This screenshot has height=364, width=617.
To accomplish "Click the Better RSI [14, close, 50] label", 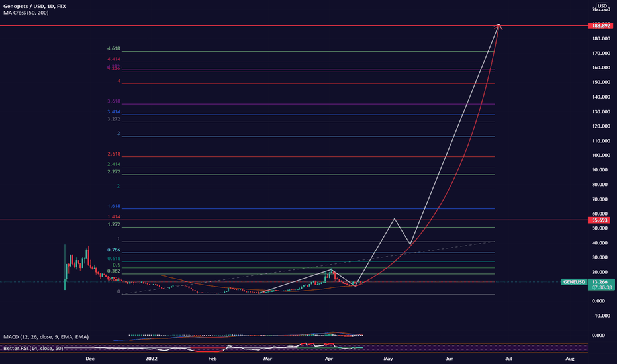I will pos(33,348).
